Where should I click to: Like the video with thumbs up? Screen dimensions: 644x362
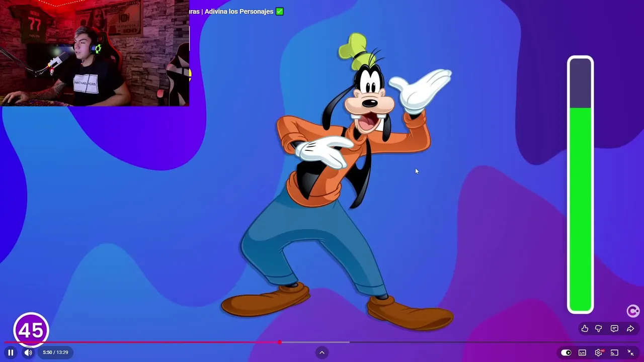coord(585,328)
